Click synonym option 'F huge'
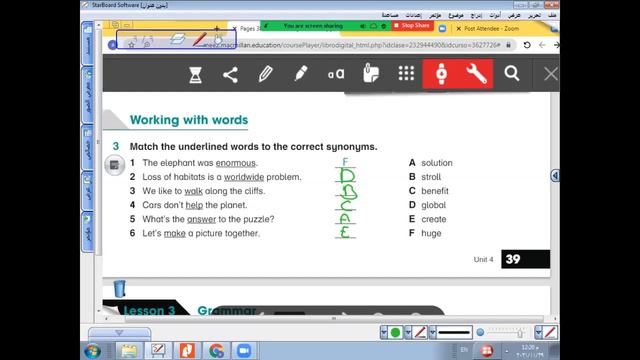640x360 pixels. click(425, 233)
